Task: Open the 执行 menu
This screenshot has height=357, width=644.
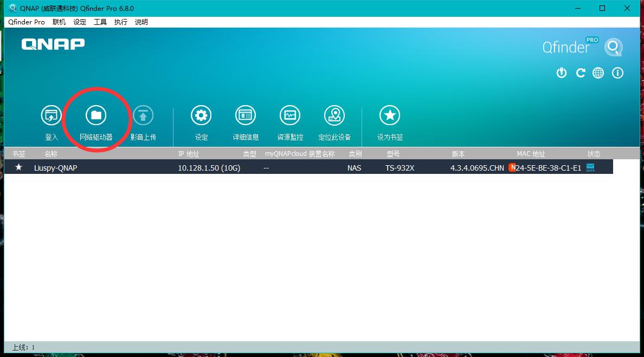Action: [121, 22]
